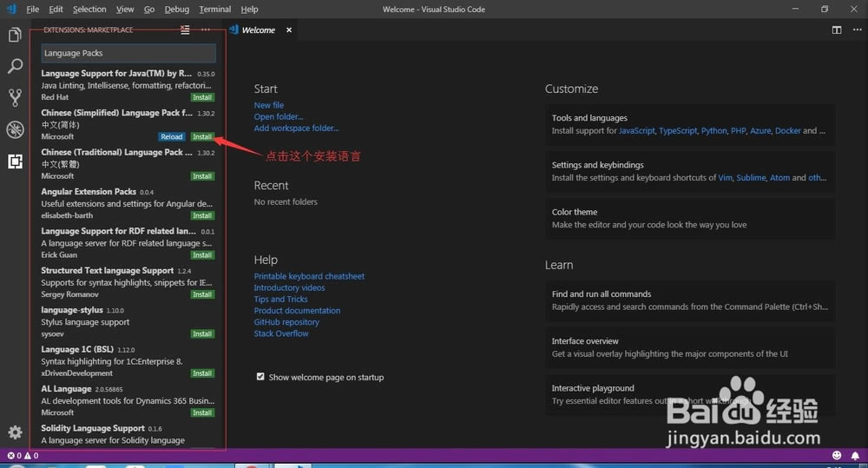This screenshot has width=868, height=468.
Task: Open GitHub repository link
Action: coord(286,322)
